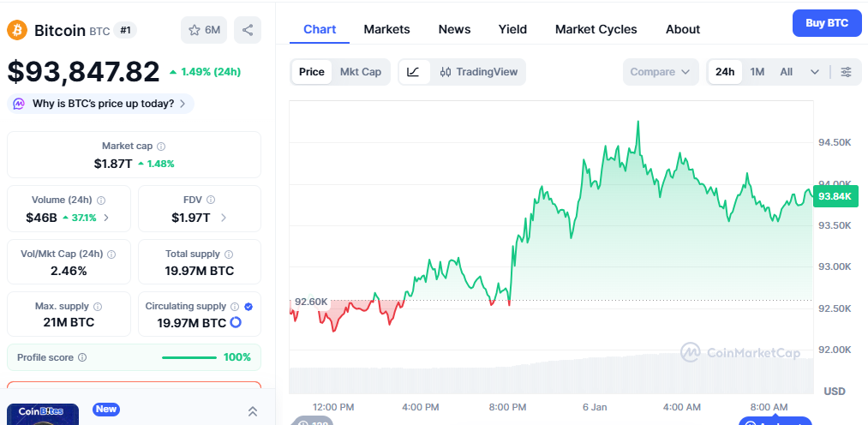Screen dimensions: 868x425
Task: Show Profile score info icon
Action: pyautogui.click(x=82, y=357)
